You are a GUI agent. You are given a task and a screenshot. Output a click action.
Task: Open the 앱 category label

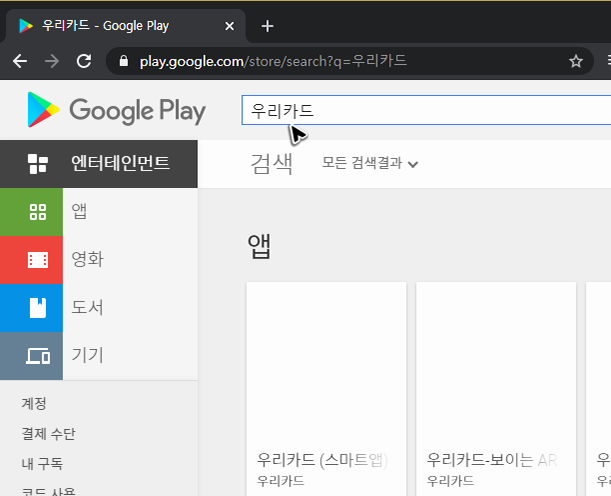pyautogui.click(x=79, y=211)
